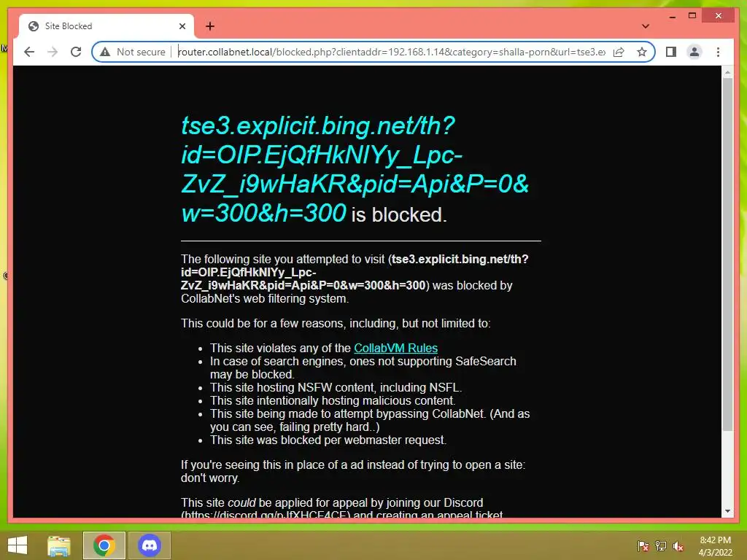Select the Site Blocked tab
Screen dimensions: 747x560
[107, 26]
